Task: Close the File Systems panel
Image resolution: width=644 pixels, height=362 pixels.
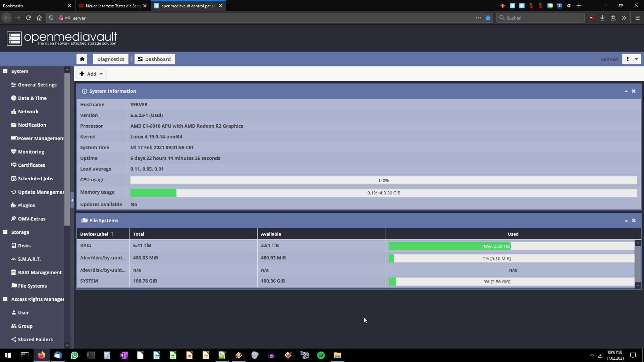Action: tap(634, 221)
